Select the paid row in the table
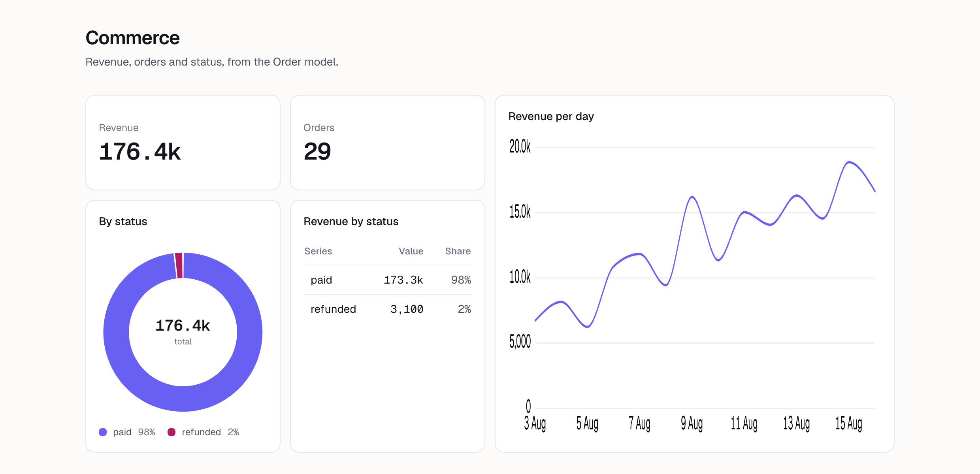This screenshot has width=980, height=474. [388, 280]
